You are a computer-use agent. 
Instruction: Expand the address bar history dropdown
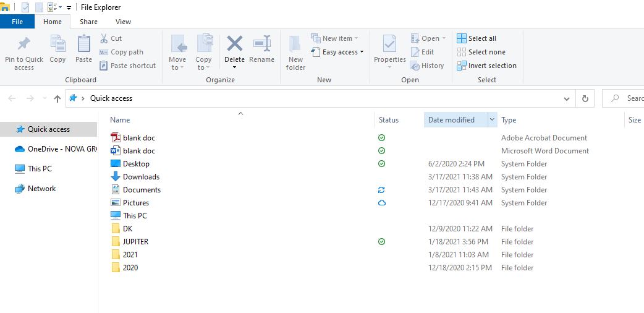point(567,99)
